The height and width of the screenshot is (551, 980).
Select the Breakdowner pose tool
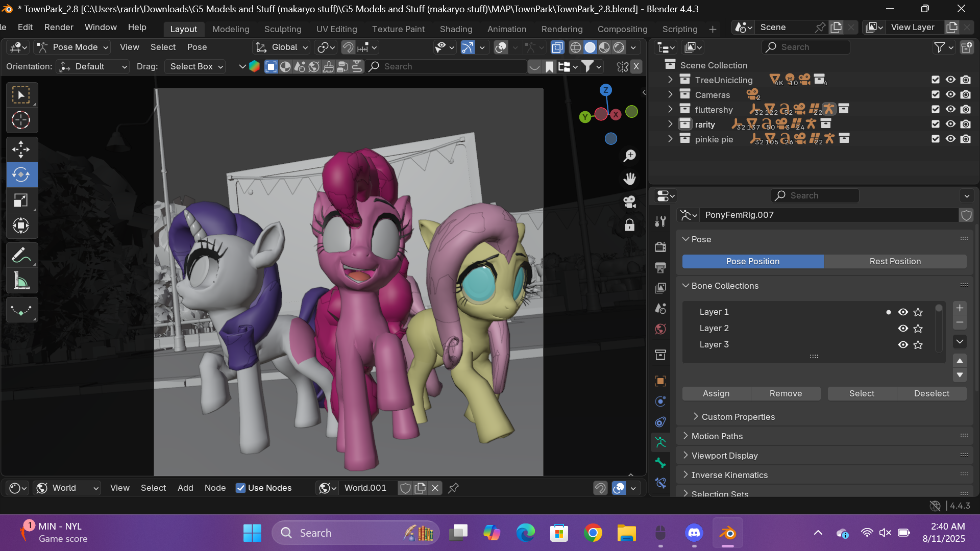tap(21, 310)
